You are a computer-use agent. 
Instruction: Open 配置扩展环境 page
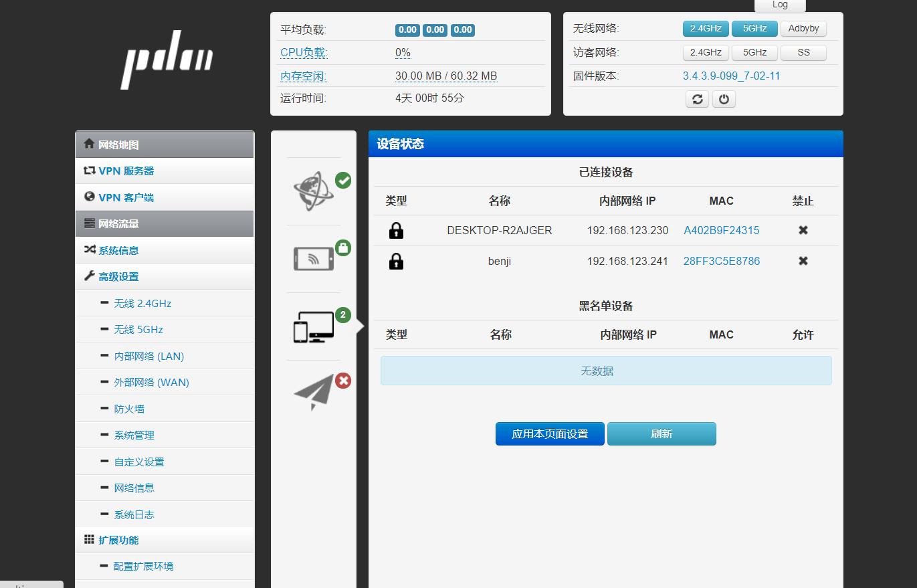pos(165,567)
